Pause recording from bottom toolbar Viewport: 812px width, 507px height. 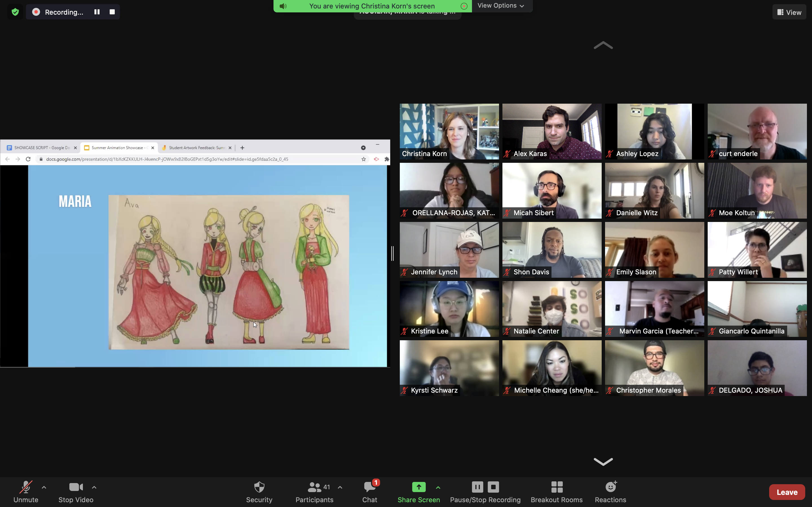[477, 486]
